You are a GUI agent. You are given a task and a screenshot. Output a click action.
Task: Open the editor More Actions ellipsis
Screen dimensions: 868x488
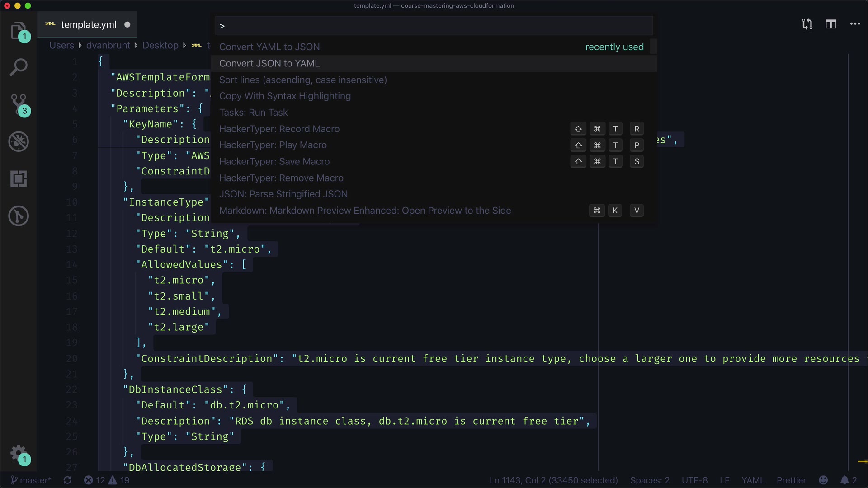pyautogui.click(x=854, y=24)
